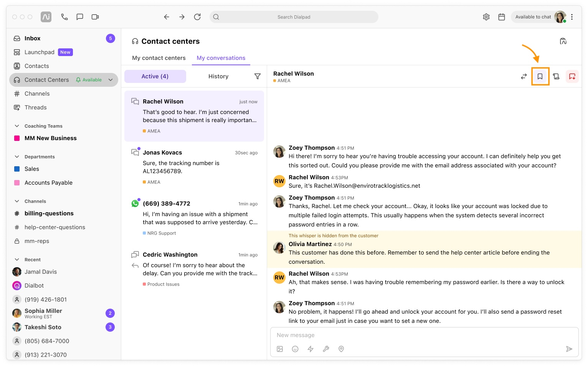End chat with the red chat icon

pos(572,76)
